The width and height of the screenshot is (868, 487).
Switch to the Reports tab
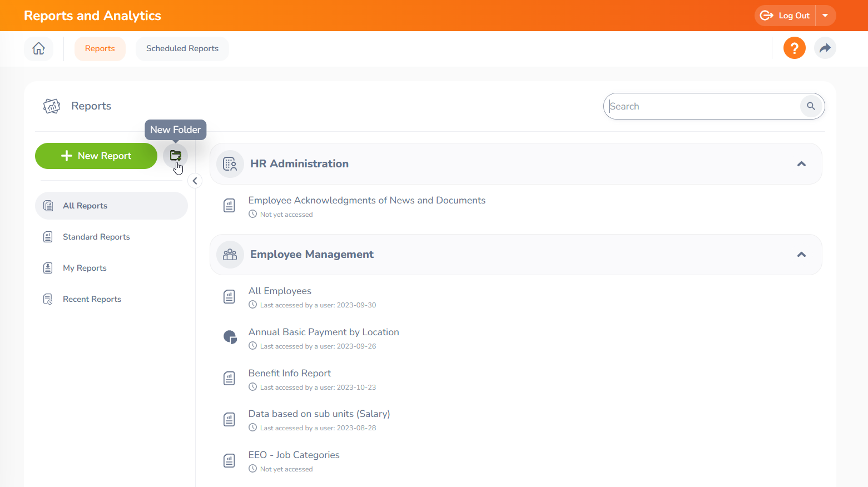coord(100,48)
